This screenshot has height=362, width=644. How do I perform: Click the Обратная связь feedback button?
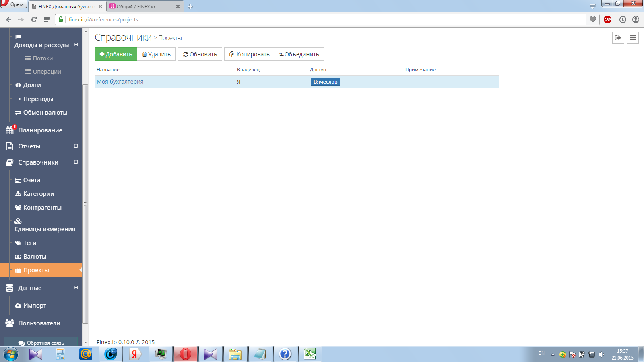41,342
